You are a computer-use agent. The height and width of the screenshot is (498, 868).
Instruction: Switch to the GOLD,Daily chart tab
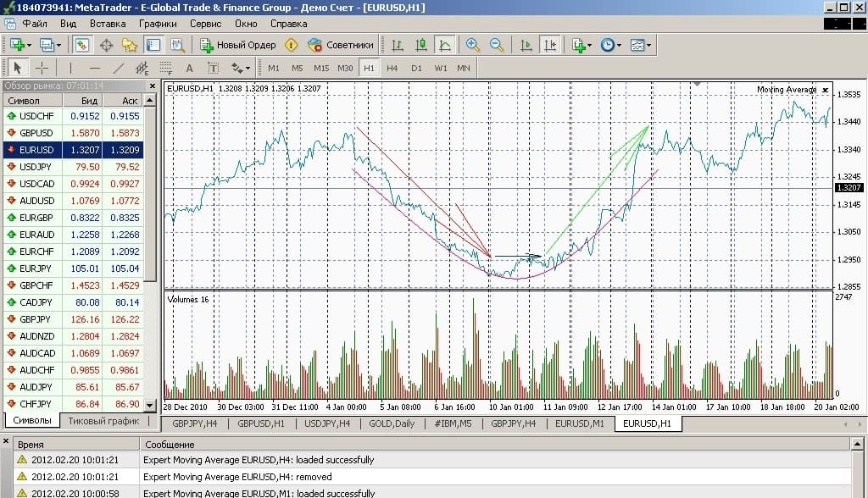point(392,423)
